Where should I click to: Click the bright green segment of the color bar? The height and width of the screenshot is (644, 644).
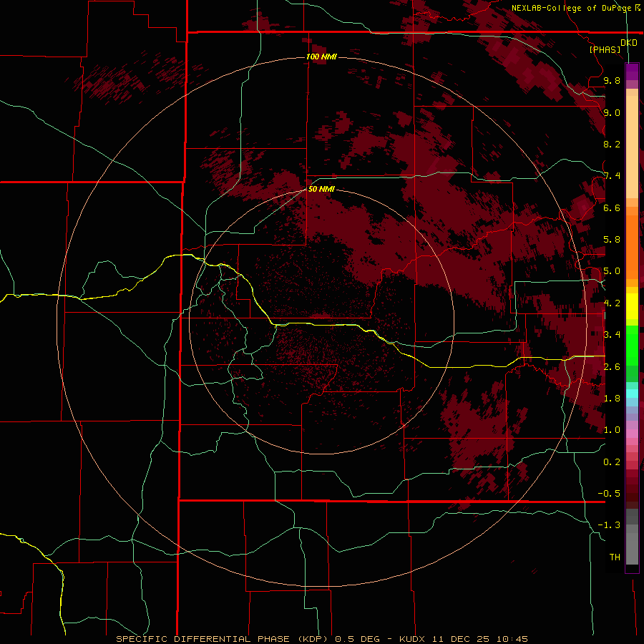coord(632,346)
